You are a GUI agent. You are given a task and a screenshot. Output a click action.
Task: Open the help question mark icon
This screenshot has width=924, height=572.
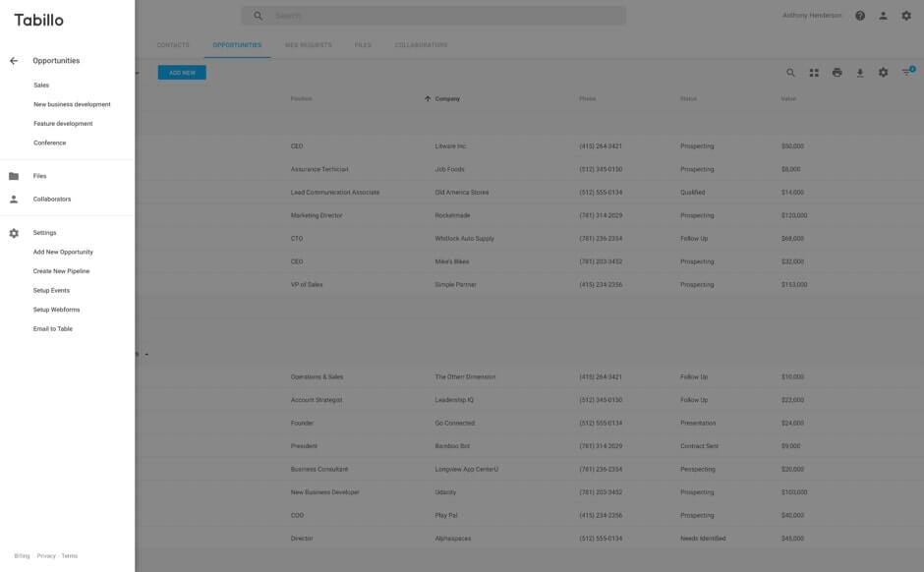(x=860, y=16)
